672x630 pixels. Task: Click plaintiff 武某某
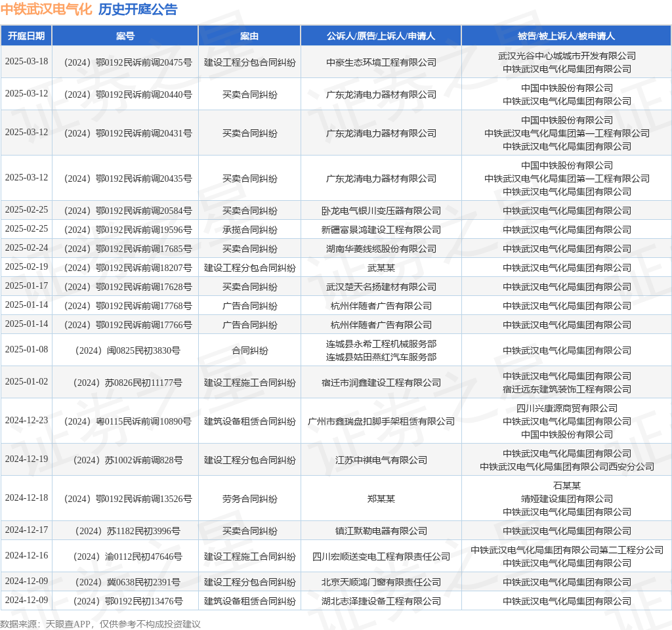tap(381, 268)
